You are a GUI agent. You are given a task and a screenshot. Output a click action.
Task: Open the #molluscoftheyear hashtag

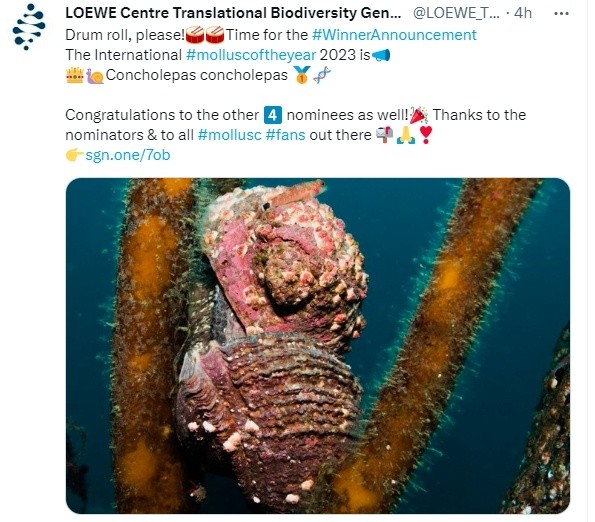tap(251, 55)
